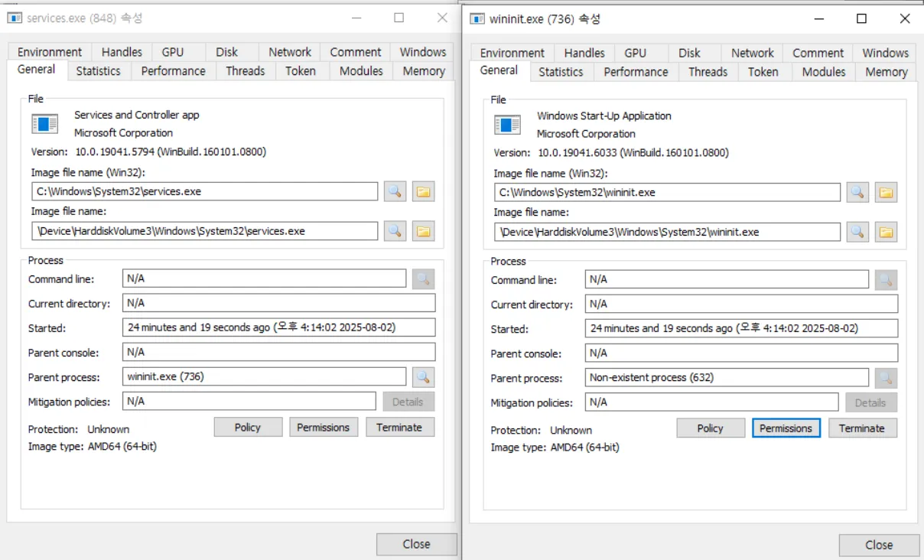
Task: Click Command line field in services.exe window
Action: (x=265, y=278)
